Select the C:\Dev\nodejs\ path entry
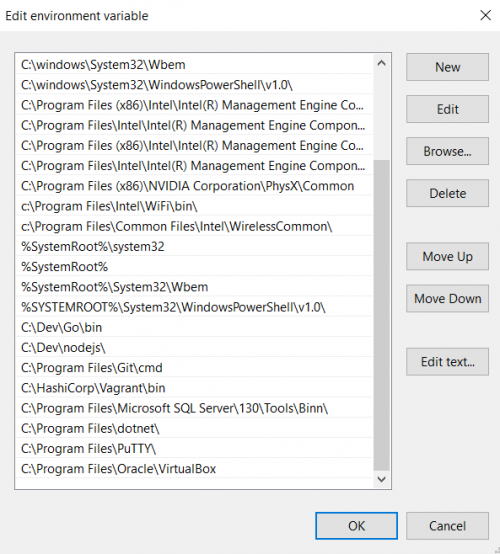This screenshot has height=554, width=500. pyautogui.click(x=194, y=348)
